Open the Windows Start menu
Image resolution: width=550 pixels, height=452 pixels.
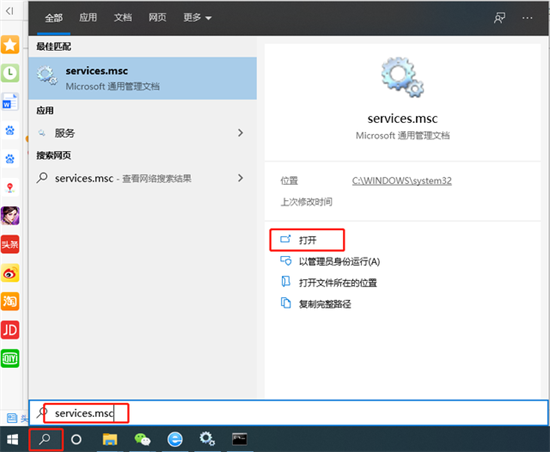[x=13, y=439]
